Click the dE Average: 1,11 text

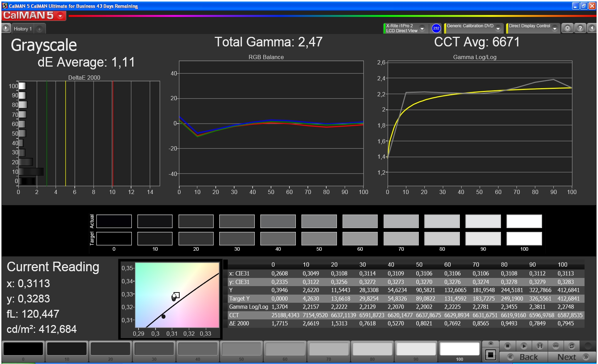click(x=86, y=62)
